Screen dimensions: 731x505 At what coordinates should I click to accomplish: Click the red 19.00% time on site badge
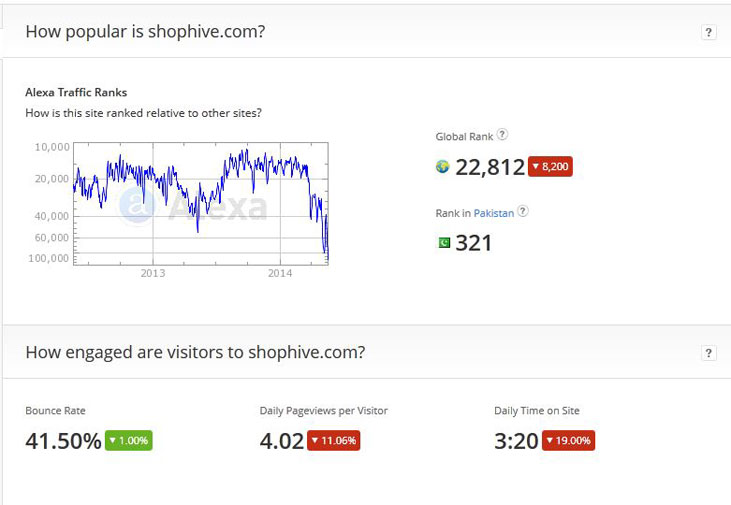(x=568, y=440)
